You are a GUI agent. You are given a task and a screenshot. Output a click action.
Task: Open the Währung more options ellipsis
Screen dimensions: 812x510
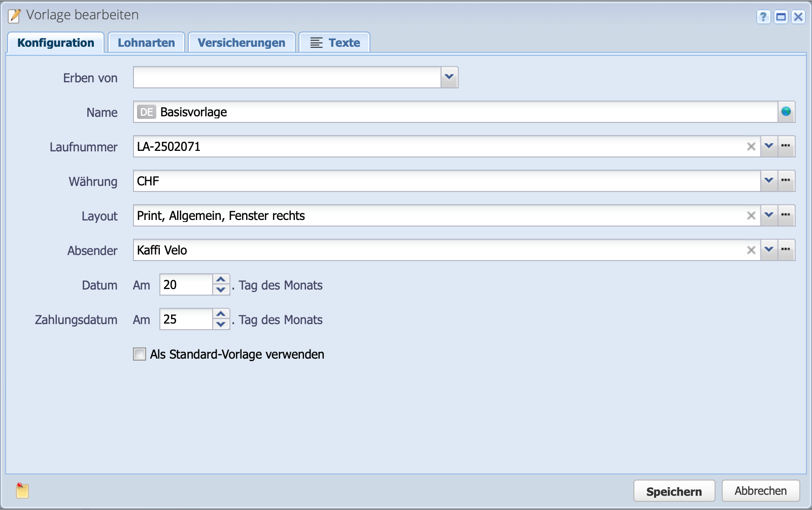[x=786, y=181]
